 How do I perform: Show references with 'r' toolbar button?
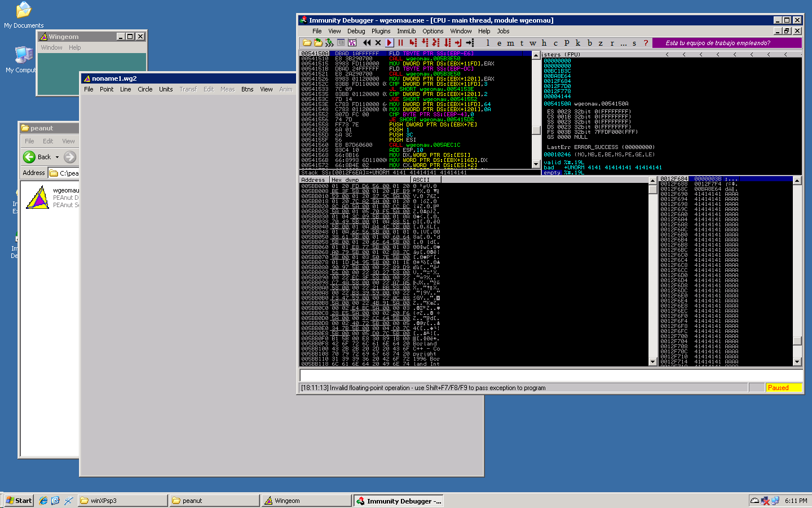coord(612,43)
